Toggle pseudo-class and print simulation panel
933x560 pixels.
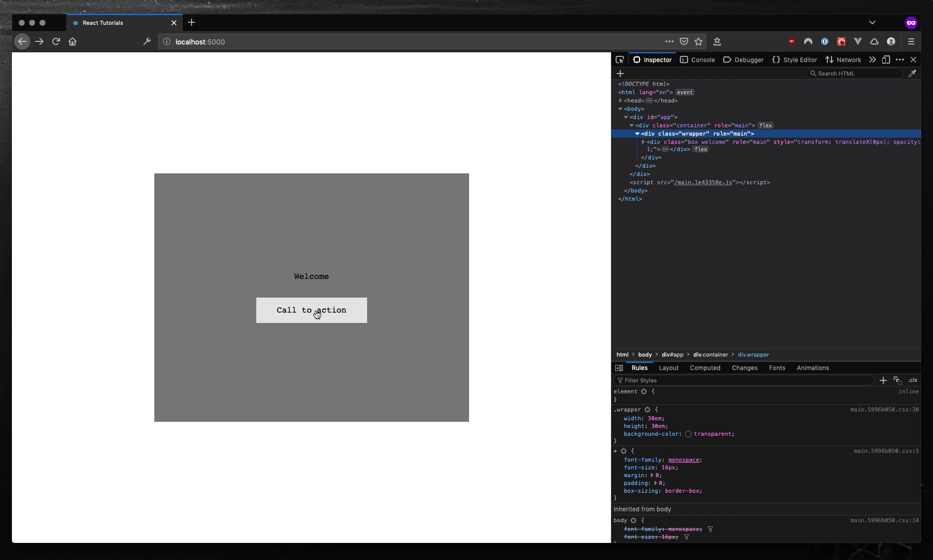coord(898,380)
